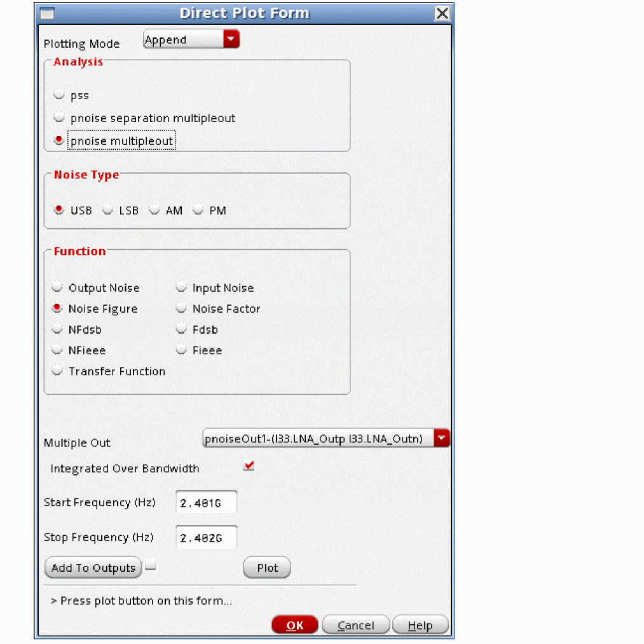Open Help for the form
Image resolution: width=644 pixels, height=644 pixels.
pos(420,625)
